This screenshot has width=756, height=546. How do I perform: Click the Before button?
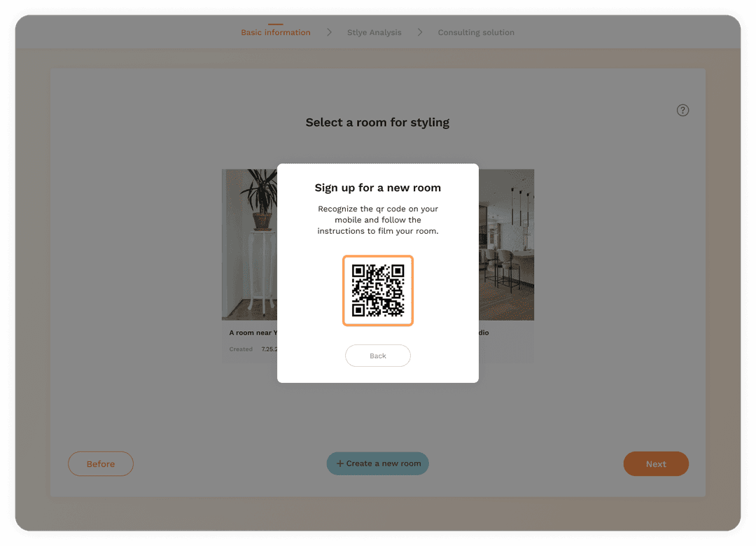[101, 463]
